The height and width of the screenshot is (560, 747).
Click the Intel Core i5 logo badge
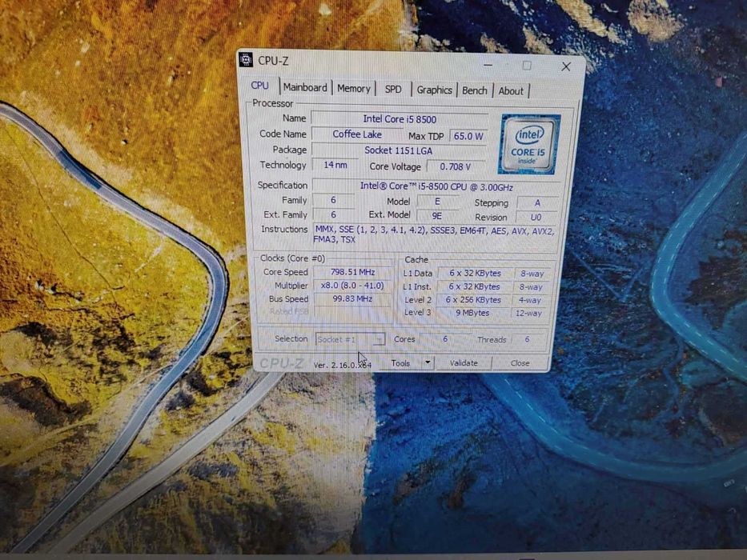point(528,144)
